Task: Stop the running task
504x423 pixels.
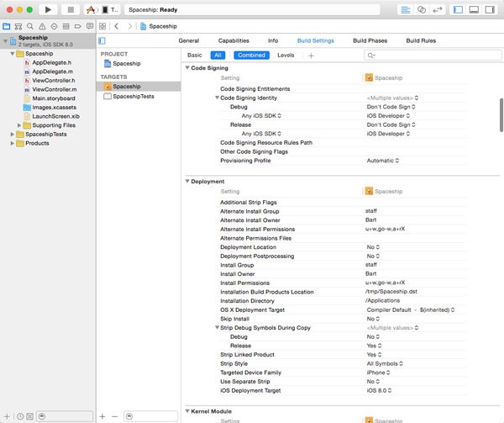Action: [x=71, y=9]
